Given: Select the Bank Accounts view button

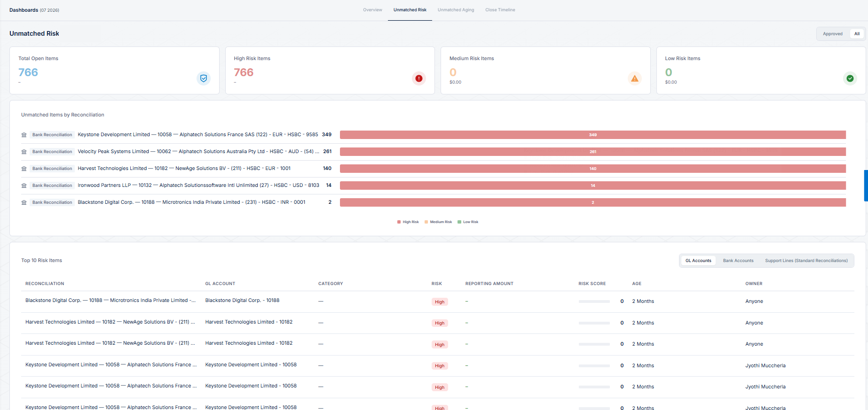Looking at the screenshot, I should coord(738,261).
